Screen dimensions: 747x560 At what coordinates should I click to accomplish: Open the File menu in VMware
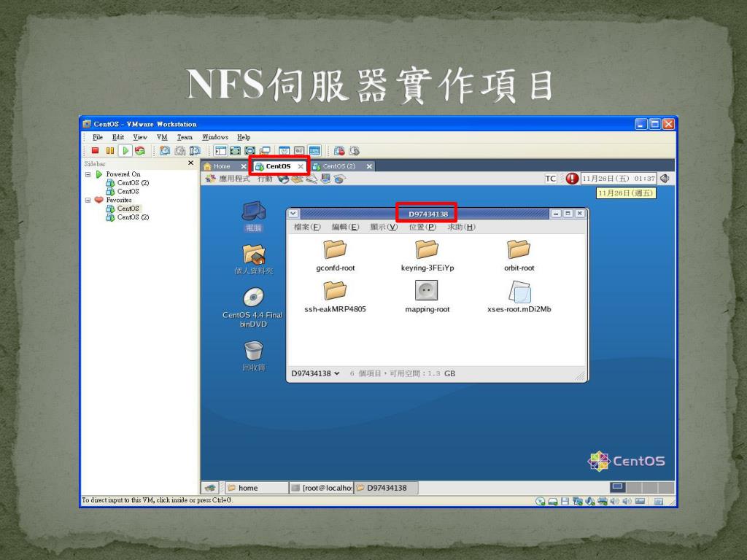pyautogui.click(x=98, y=137)
